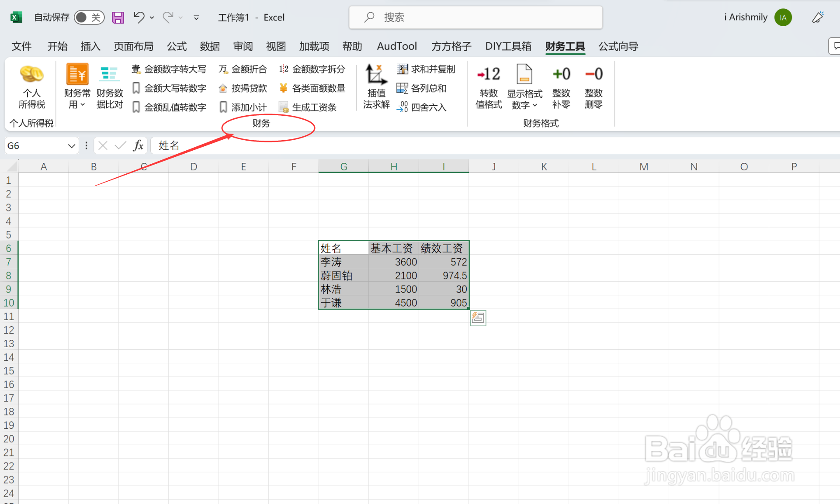This screenshot has width=840, height=504.
Task: Select cell with value 974.5
Action: click(x=444, y=275)
